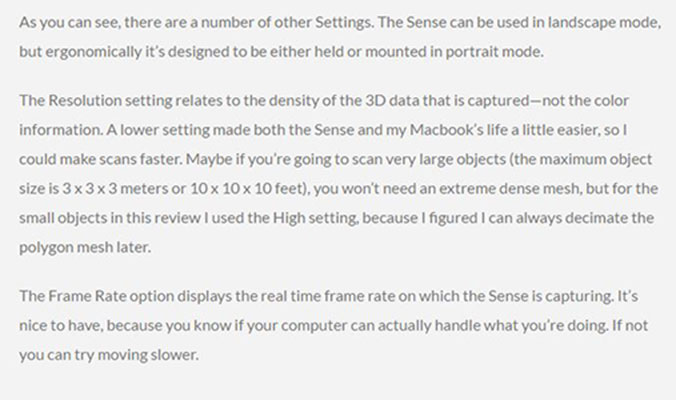676x400 pixels.
Task: Click the words 'High setting' in the second paragraph
Action: [315, 218]
